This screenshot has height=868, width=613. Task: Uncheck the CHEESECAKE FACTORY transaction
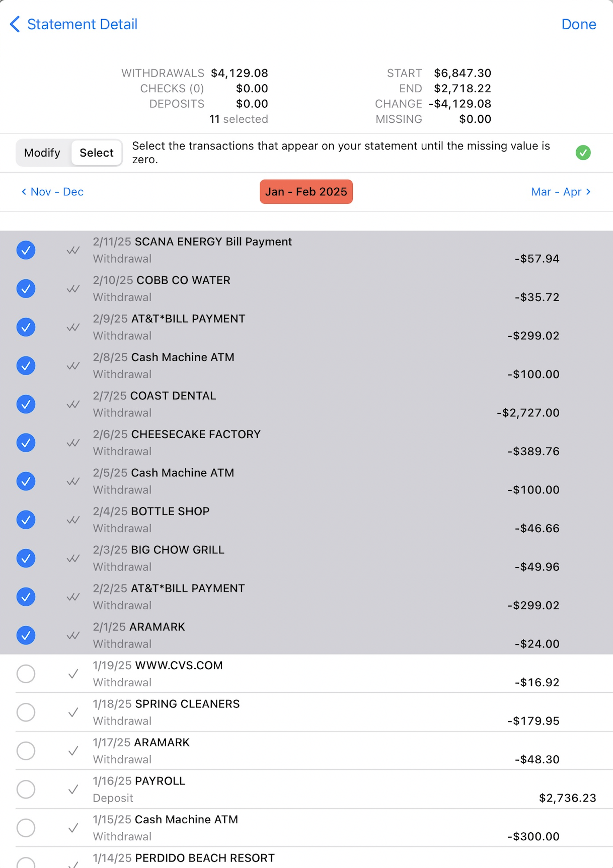tap(26, 443)
